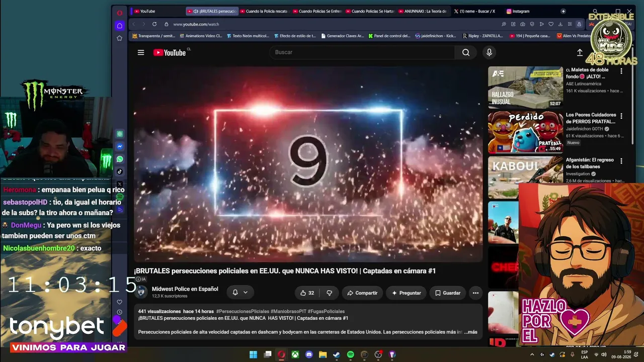Viewport: 644px width, 362px height.
Task: Open Messenger in the Opera sidebar
Action: coord(120,146)
